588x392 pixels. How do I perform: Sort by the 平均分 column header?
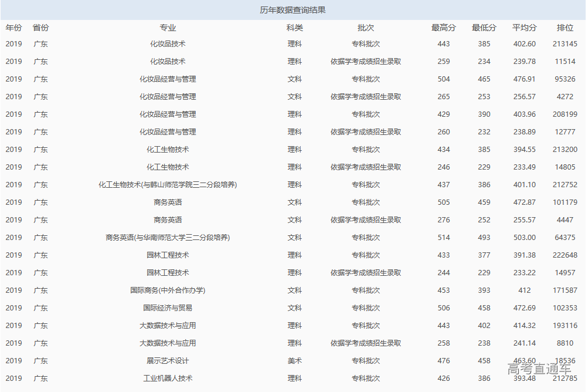(x=524, y=26)
